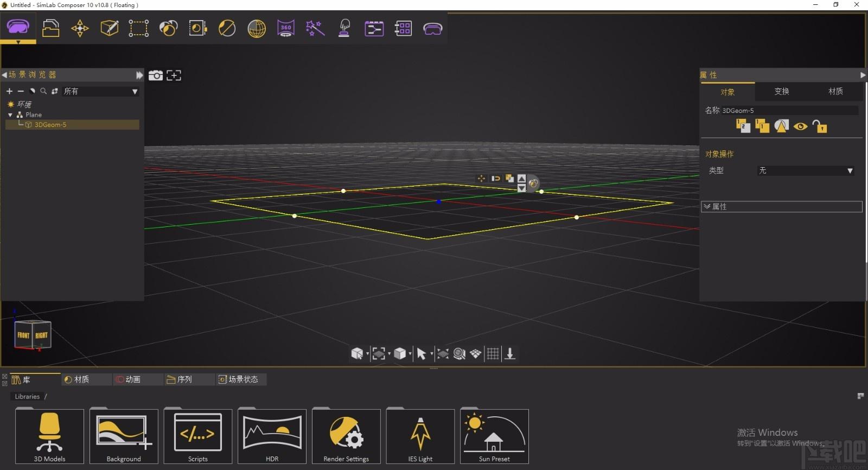
Task: Add item with plus in scene browser
Action: (9, 91)
